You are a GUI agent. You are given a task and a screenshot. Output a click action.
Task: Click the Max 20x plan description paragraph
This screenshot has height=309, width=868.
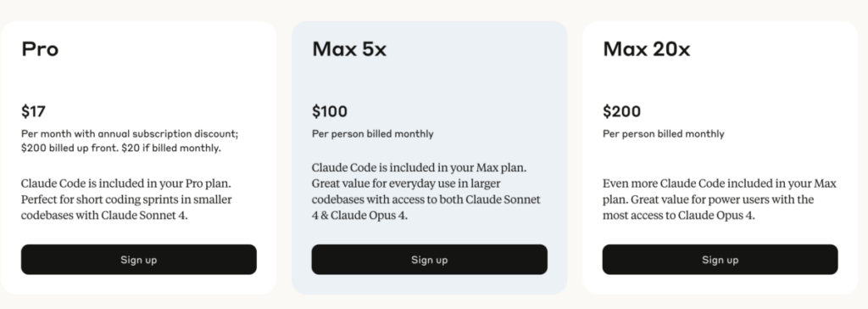(719, 199)
